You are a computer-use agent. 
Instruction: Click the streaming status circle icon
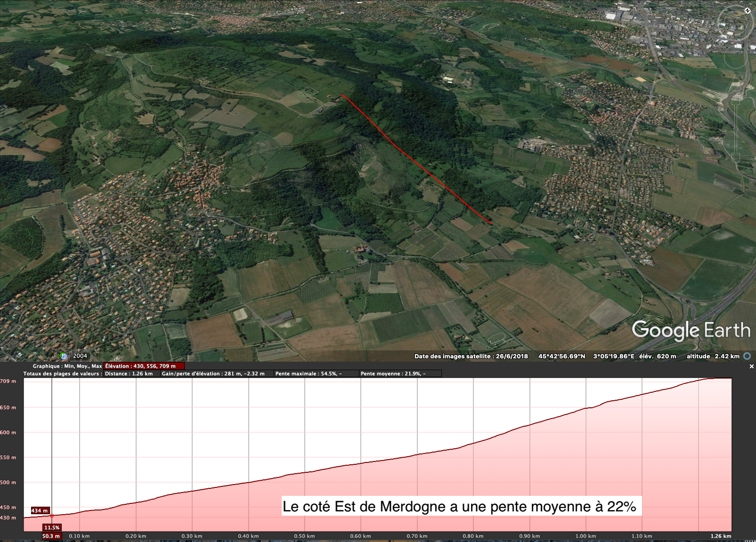click(747, 356)
